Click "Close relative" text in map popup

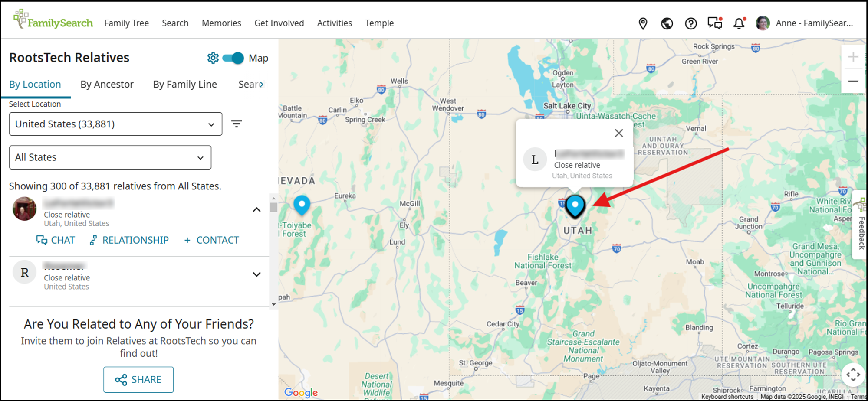click(x=577, y=165)
